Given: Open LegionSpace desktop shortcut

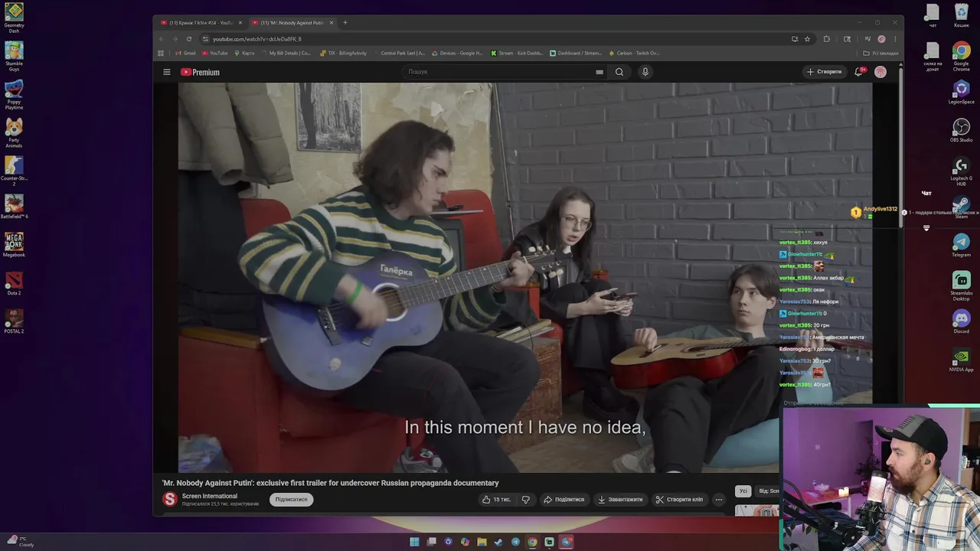Looking at the screenshot, I should point(961,92).
